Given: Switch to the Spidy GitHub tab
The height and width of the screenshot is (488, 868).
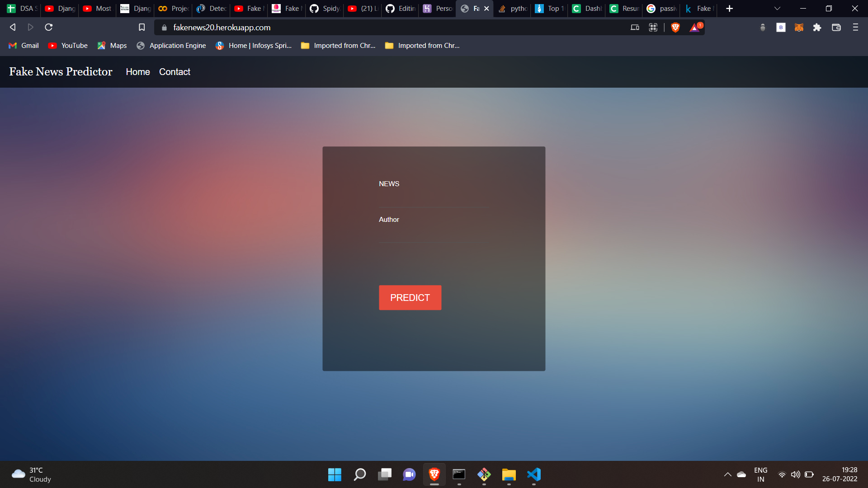Looking at the screenshot, I should 325,9.
